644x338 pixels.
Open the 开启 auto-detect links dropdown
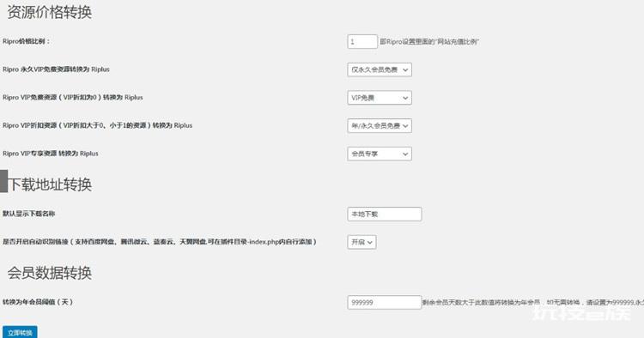(361, 242)
